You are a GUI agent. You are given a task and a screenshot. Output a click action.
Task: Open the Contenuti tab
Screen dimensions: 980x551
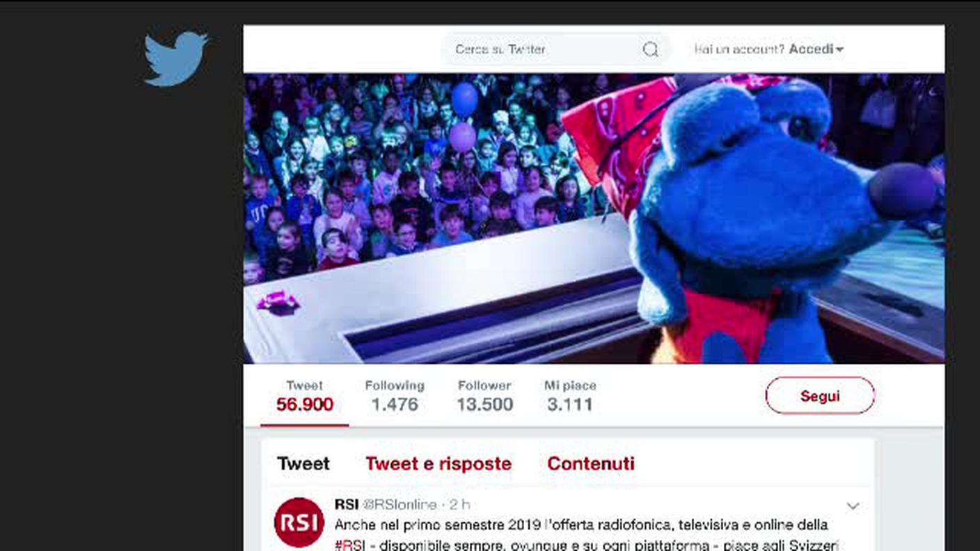click(x=591, y=463)
